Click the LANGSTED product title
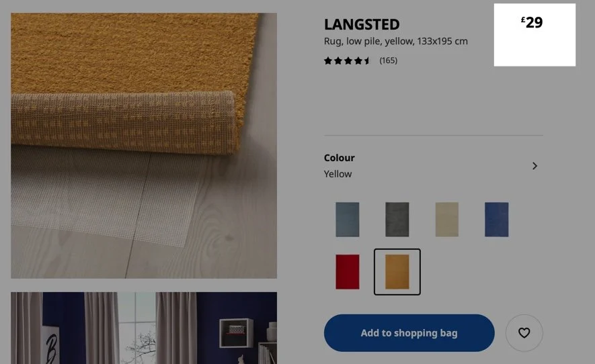 (362, 25)
